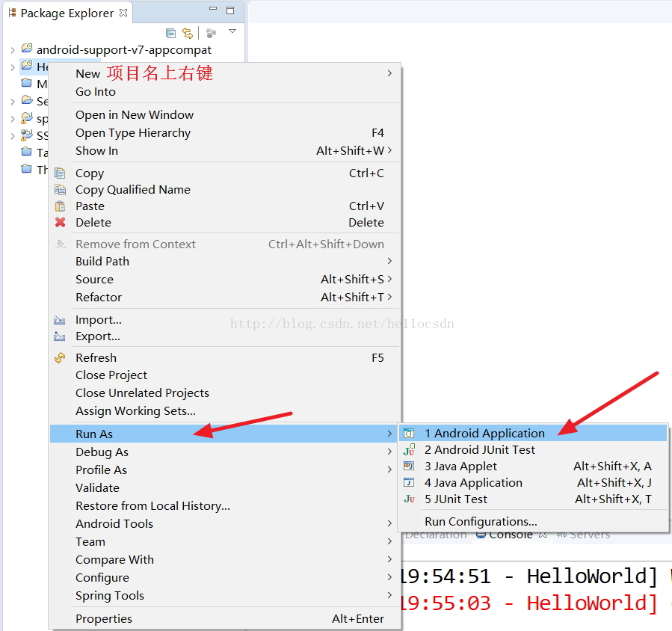Select Close Unrelated Projects
Viewport: 672px width, 631px height.
coord(225,393)
